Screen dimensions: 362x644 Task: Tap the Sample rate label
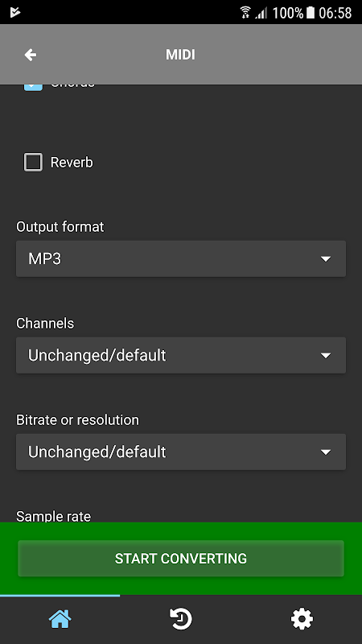[53, 516]
